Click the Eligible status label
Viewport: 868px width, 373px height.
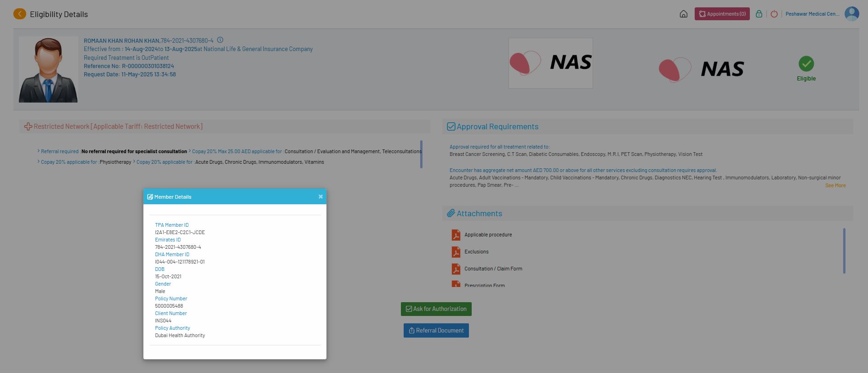coord(806,78)
